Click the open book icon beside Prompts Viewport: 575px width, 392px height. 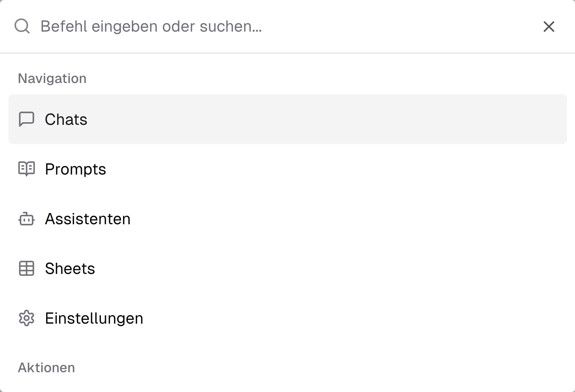tap(27, 169)
